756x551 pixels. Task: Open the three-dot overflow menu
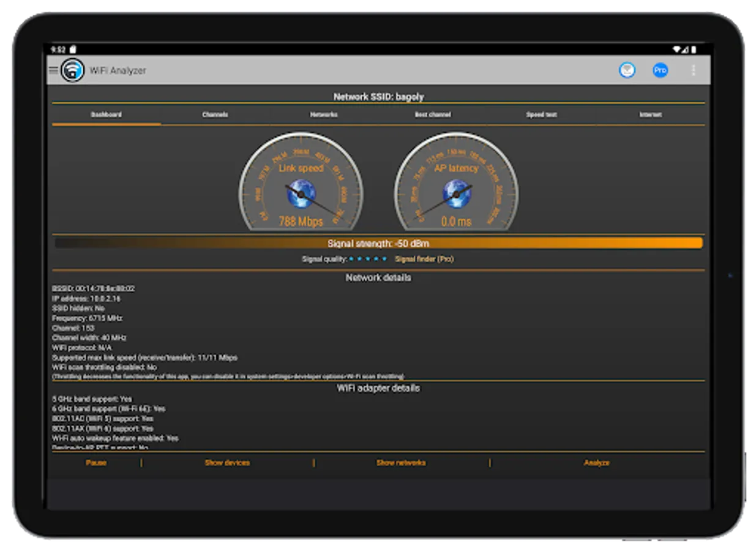693,70
